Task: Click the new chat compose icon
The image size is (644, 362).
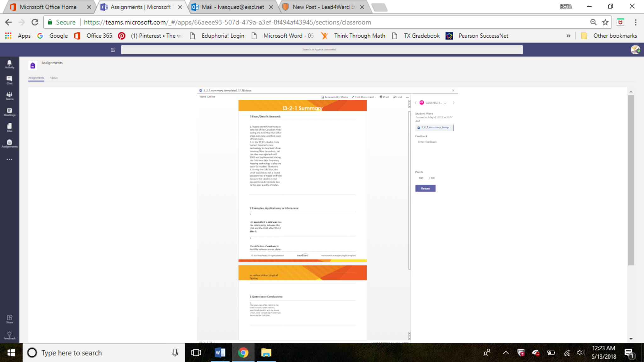Action: (x=113, y=50)
